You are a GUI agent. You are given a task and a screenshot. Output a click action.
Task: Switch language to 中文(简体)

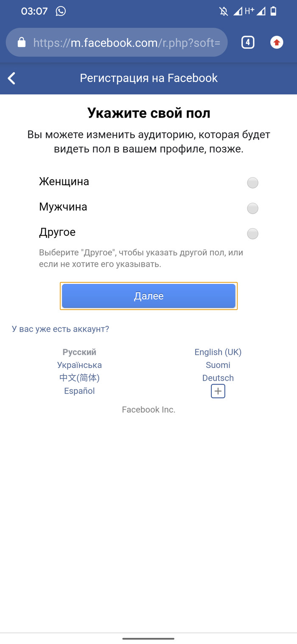[79, 378]
